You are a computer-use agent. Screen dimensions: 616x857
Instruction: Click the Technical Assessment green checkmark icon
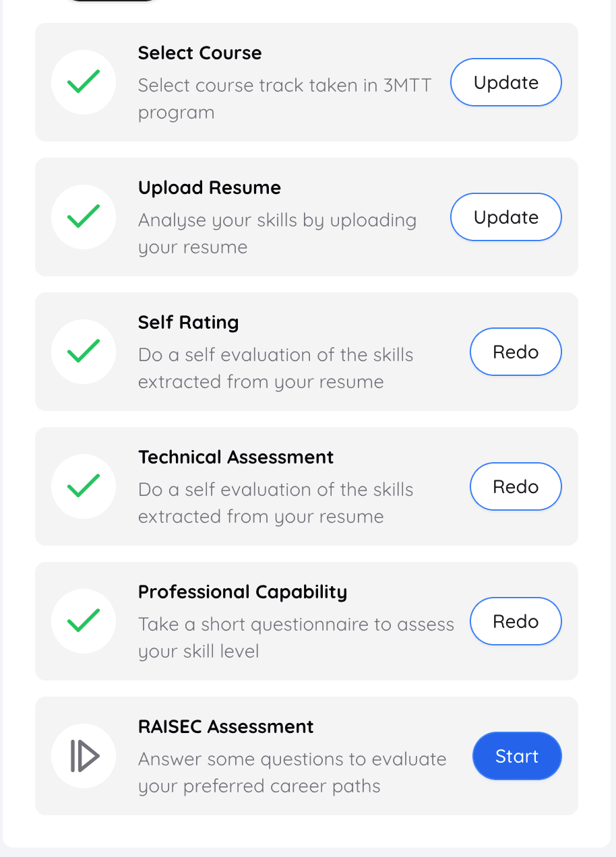click(x=84, y=486)
